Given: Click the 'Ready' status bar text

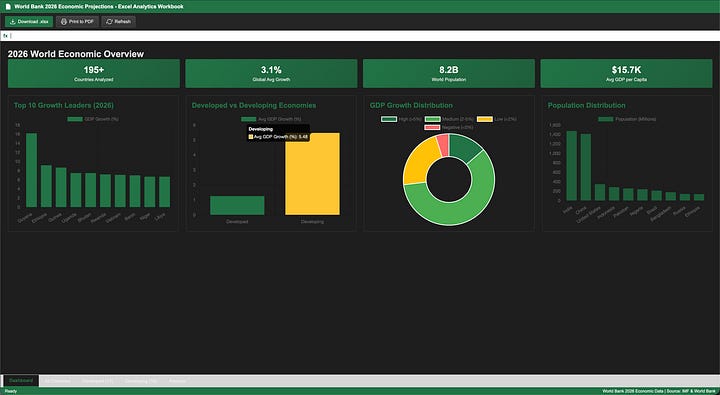Looking at the screenshot, I should coord(11,391).
